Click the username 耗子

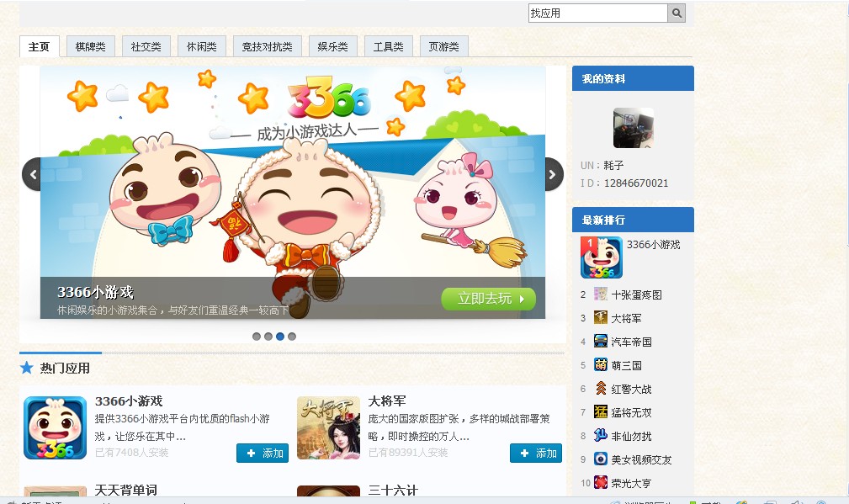click(614, 165)
